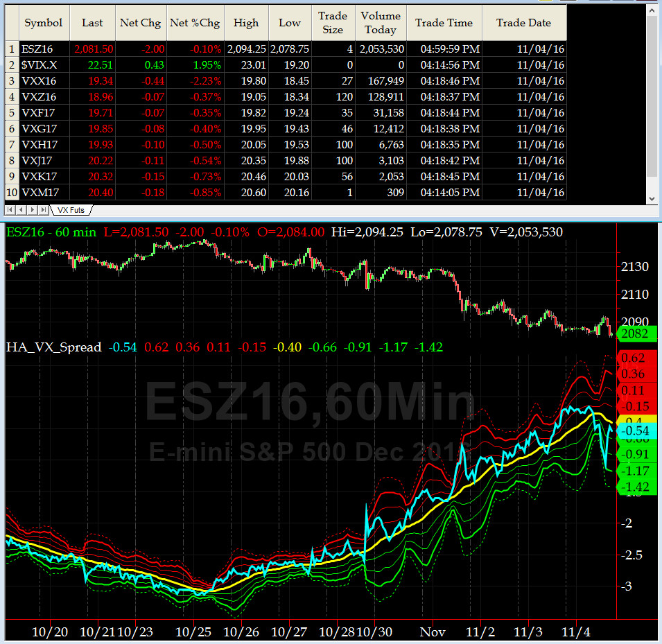
Task: Click cyan -0.54 marker on spread axis
Action: coord(636,430)
